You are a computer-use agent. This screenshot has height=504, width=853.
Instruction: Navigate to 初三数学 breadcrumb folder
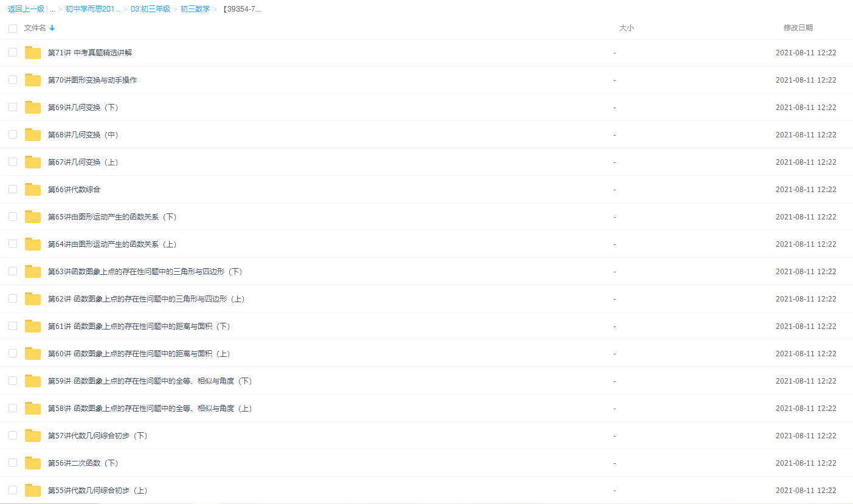tap(195, 10)
